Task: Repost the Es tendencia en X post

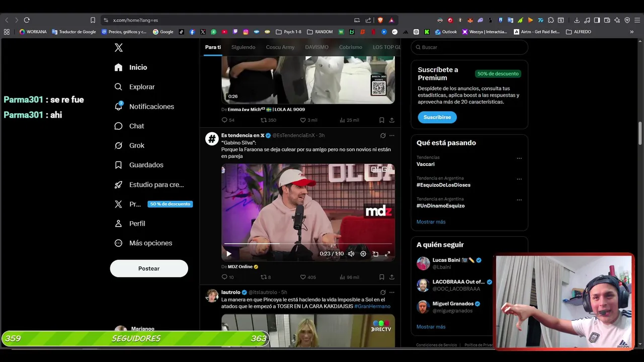Action: click(266, 277)
